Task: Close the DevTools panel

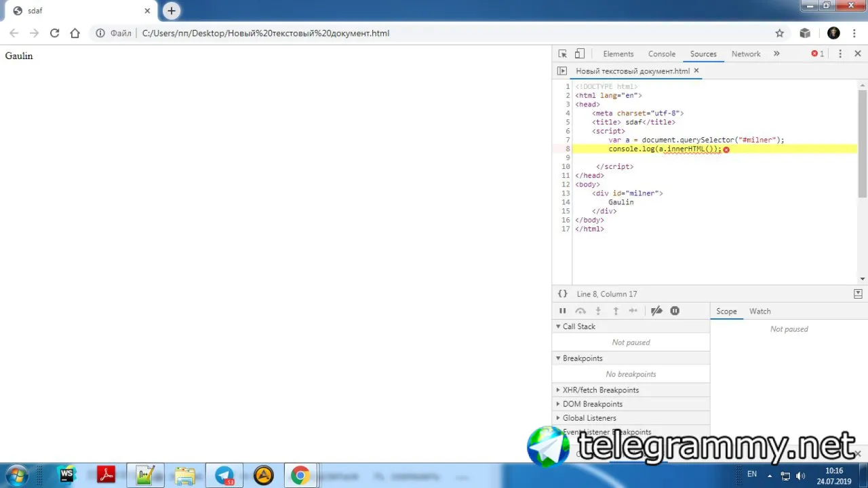Action: pyautogui.click(x=859, y=54)
